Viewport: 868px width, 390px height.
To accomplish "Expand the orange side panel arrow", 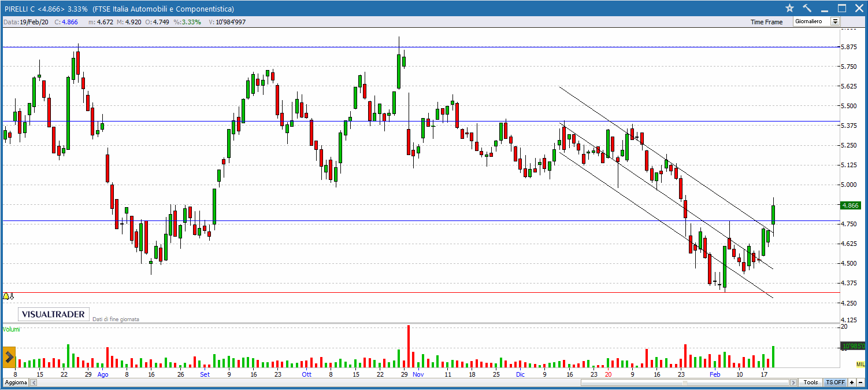I will (9, 357).
